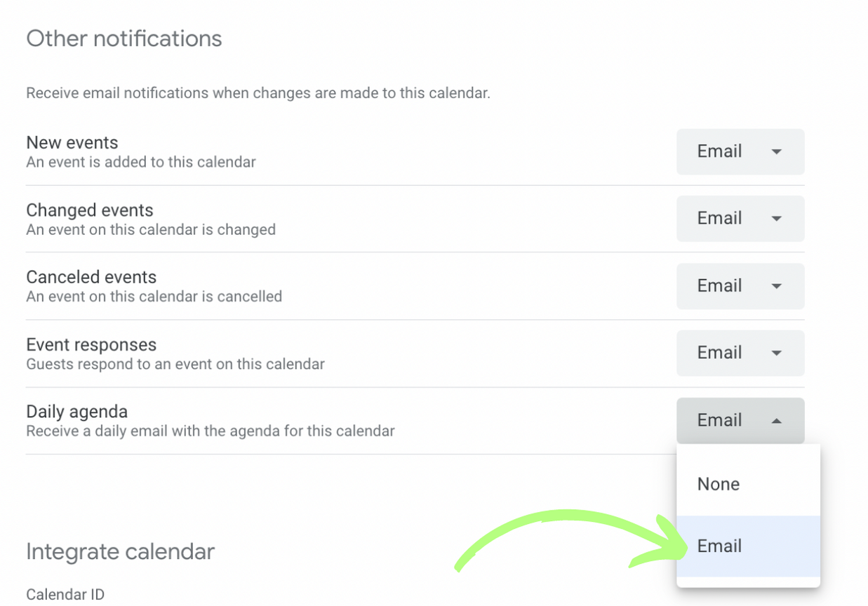Viewport: 868px width, 606px height.
Task: Select the Canceled events row title
Action: point(91,277)
